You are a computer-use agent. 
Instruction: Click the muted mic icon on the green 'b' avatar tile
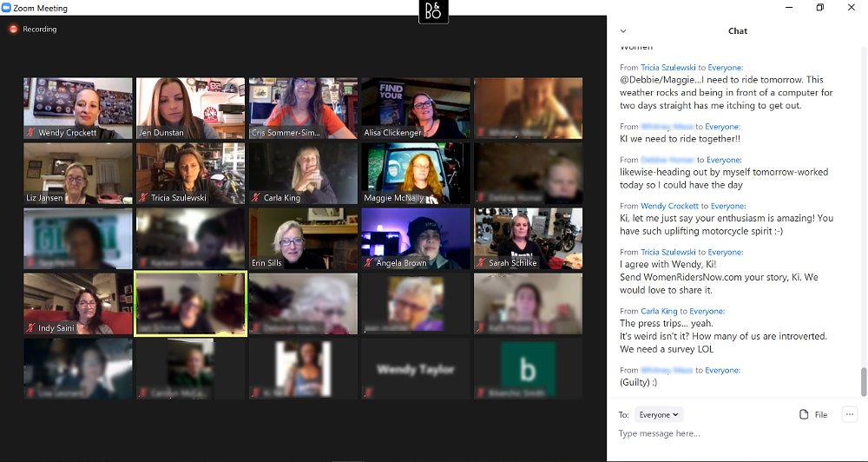[x=481, y=393]
